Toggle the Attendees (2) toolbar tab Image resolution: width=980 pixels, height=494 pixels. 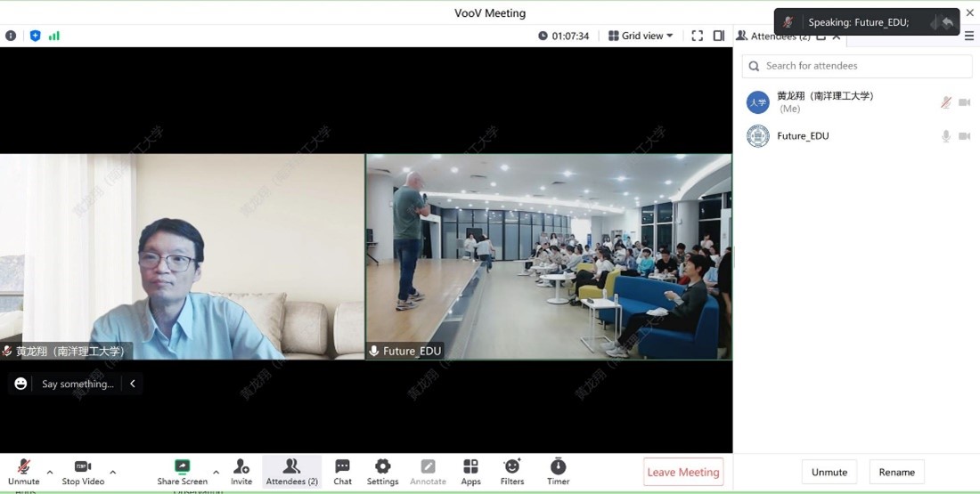(x=292, y=472)
